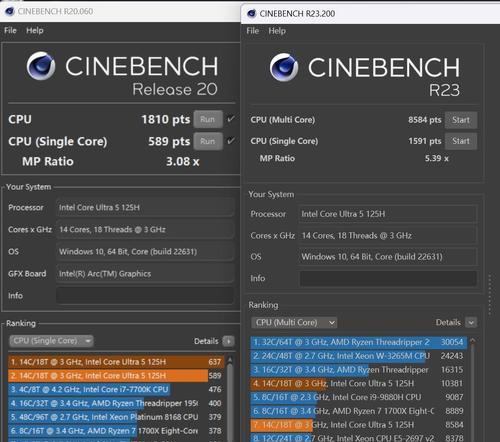Viewport: 500px width, 442px height.
Task: Run the CPU (Single Core) test in R20
Action: (x=208, y=141)
